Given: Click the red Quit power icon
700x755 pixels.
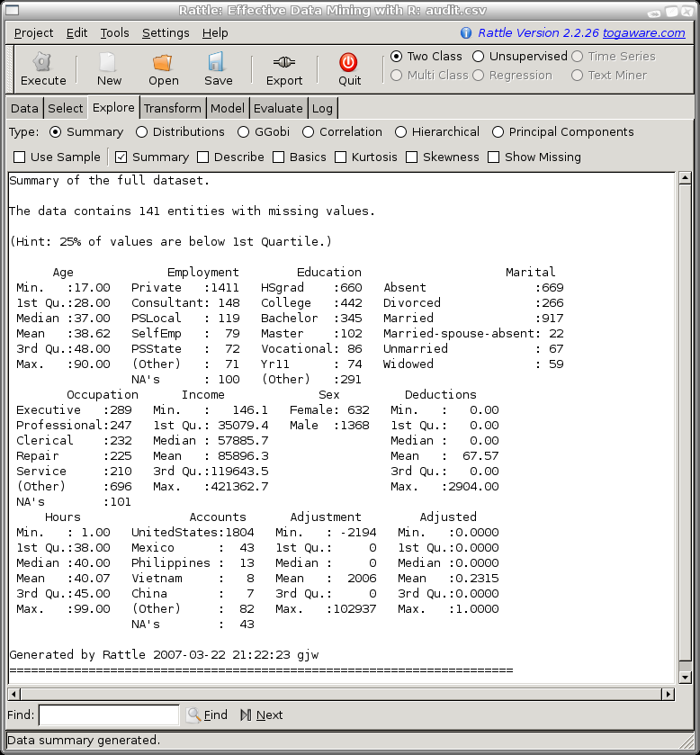Looking at the screenshot, I should point(348,62).
